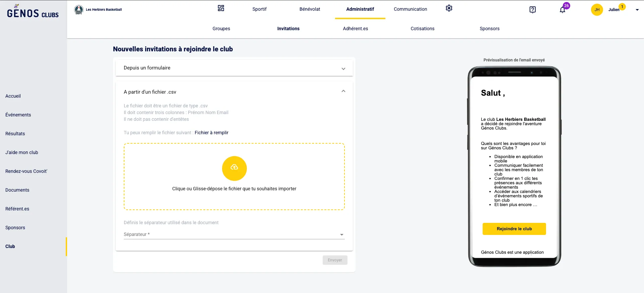
Task: Go to Accueil in the sidebar
Action: point(13,96)
